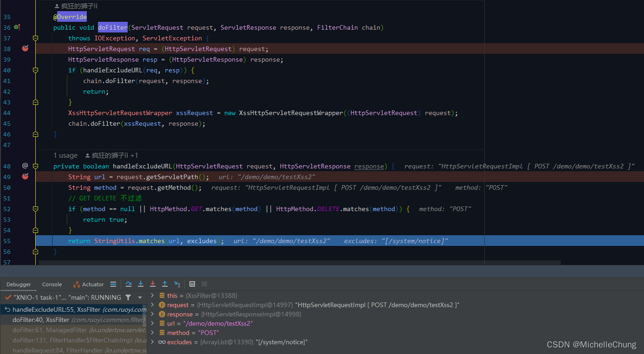644x354 pixels.
Task: Click XssHttpServletRequestWrapper type on line 44
Action: pyautogui.click(x=120, y=113)
